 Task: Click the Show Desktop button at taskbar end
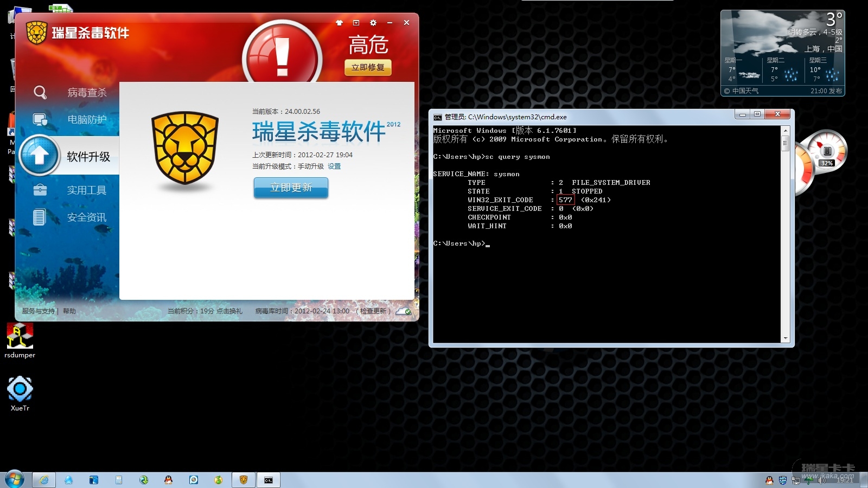click(863, 480)
